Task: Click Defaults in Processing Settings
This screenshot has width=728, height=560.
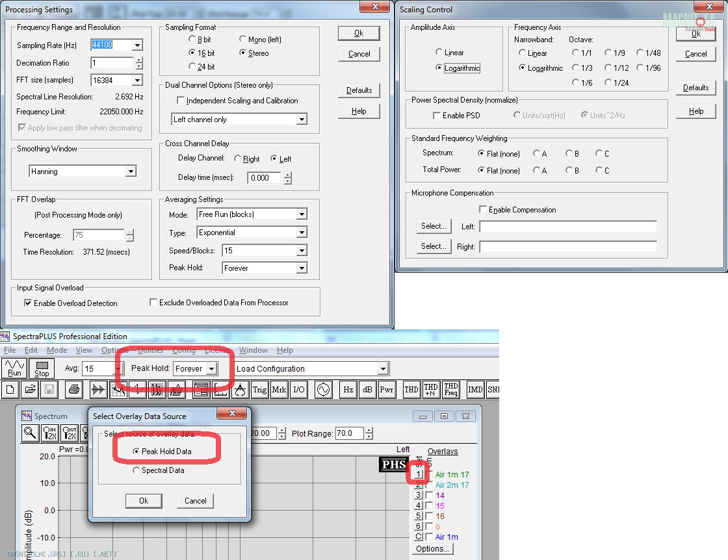Action: [x=359, y=90]
